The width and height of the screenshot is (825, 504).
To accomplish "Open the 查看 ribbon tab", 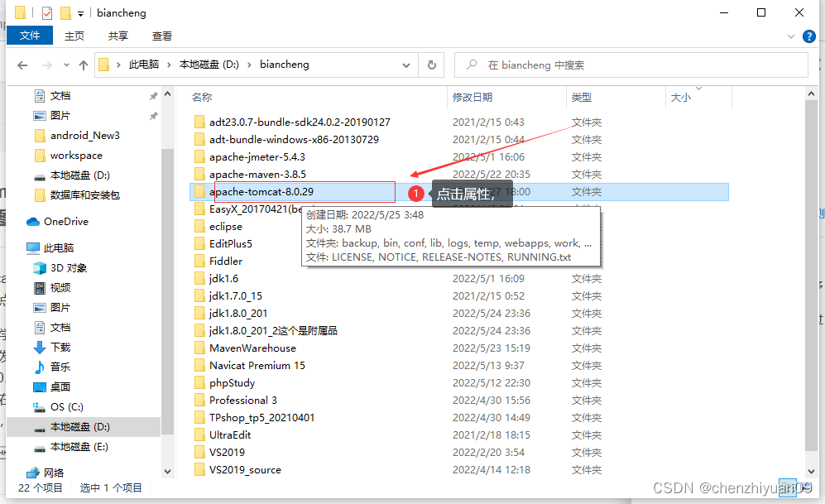I will click(x=161, y=36).
